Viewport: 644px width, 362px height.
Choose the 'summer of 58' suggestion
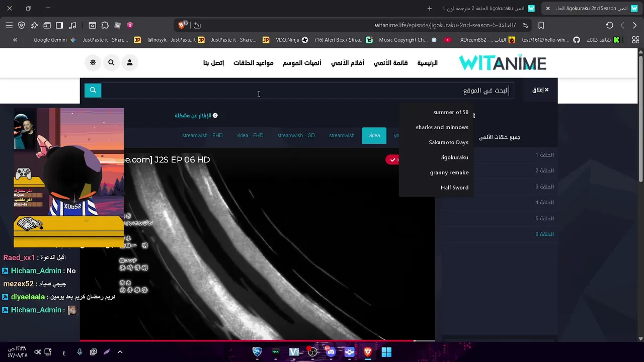(x=451, y=112)
